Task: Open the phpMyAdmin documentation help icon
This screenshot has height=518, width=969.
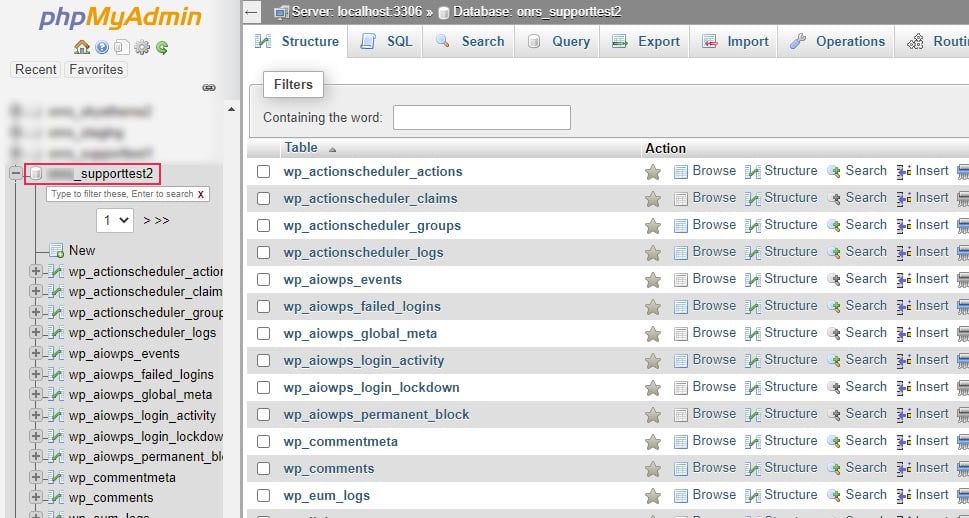Action: (103, 47)
